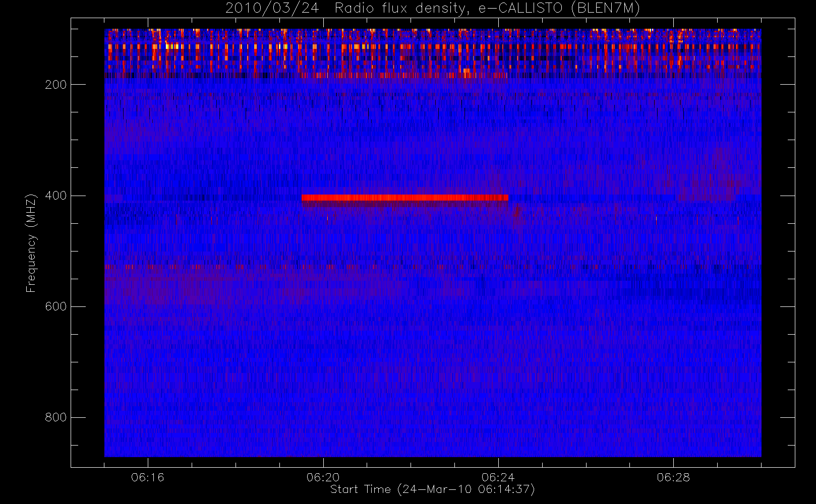Click the 06:28 time tick label
The image size is (816, 504).
click(673, 477)
